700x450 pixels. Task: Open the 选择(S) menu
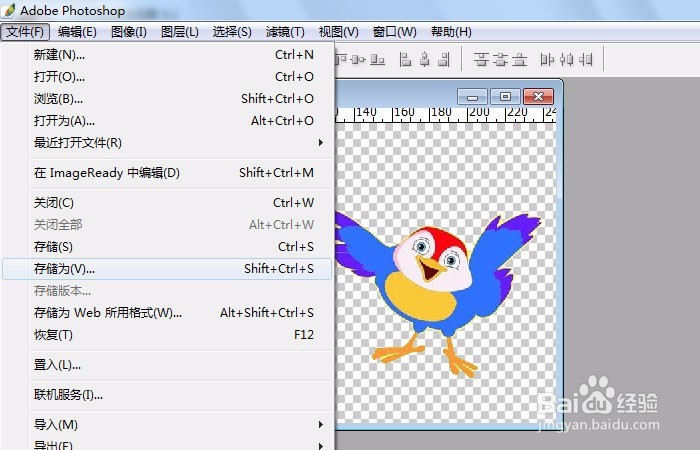[232, 32]
